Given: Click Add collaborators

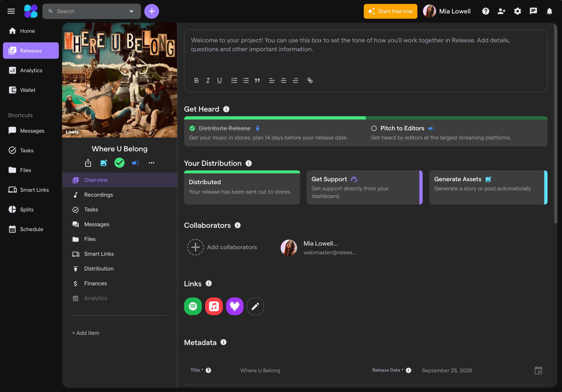Looking at the screenshot, I should [x=222, y=247].
